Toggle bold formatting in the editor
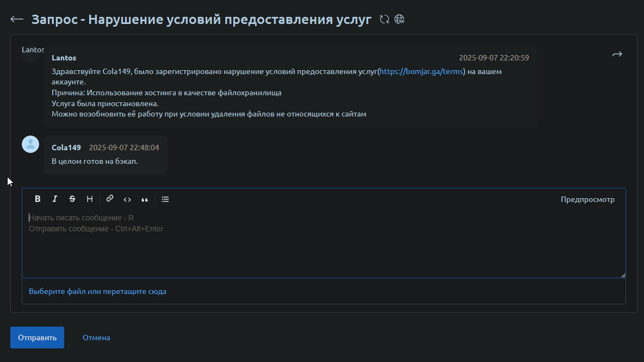The height and width of the screenshot is (362, 644). tap(38, 199)
